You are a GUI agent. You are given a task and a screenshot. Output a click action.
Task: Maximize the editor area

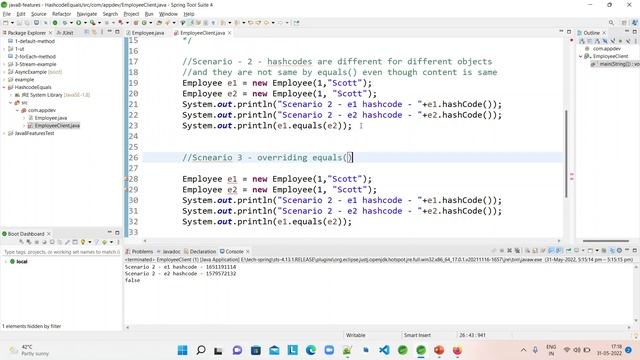coord(569,32)
